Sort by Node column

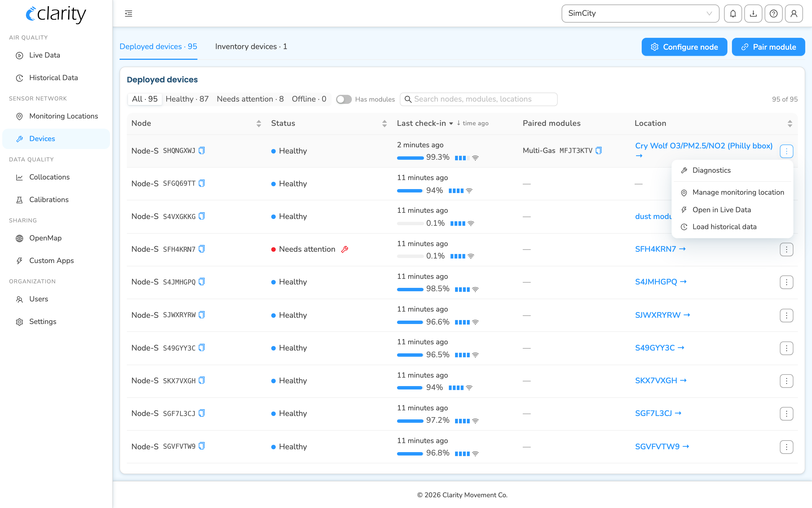click(x=259, y=123)
